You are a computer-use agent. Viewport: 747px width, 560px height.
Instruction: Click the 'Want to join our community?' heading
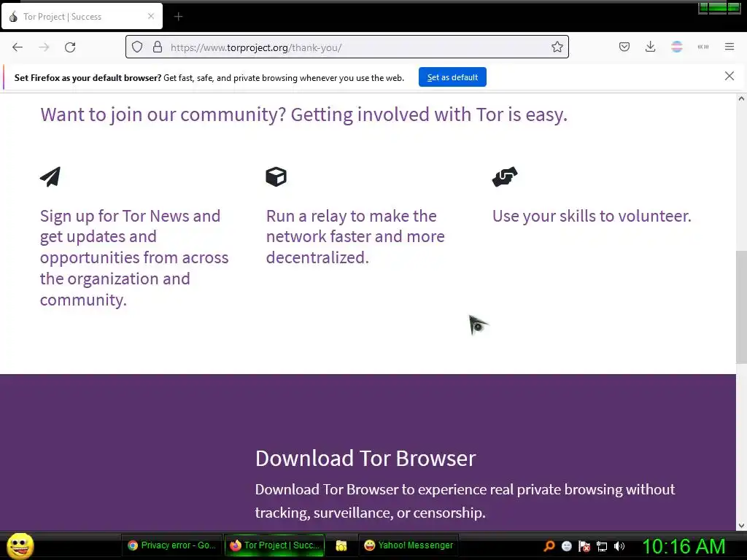coord(303,114)
